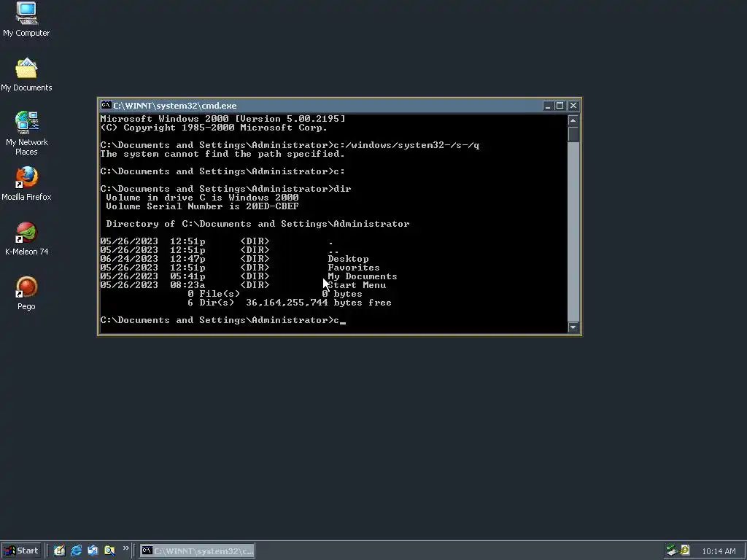Image resolution: width=747 pixels, height=560 pixels.
Task: Open the cmd.exe window system menu icon
Action: coord(107,105)
